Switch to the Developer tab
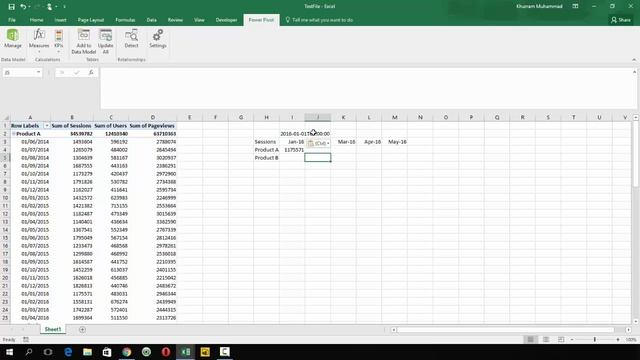Screen dimensions: 640x360 tap(226, 20)
